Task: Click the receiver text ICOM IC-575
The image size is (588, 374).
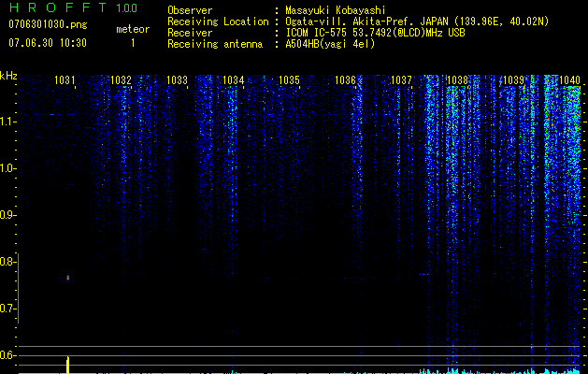Action: click(316, 33)
